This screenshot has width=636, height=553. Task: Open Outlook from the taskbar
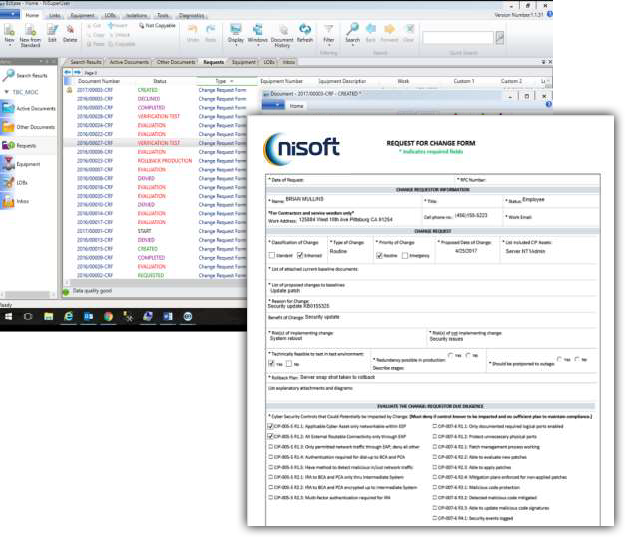[88, 316]
